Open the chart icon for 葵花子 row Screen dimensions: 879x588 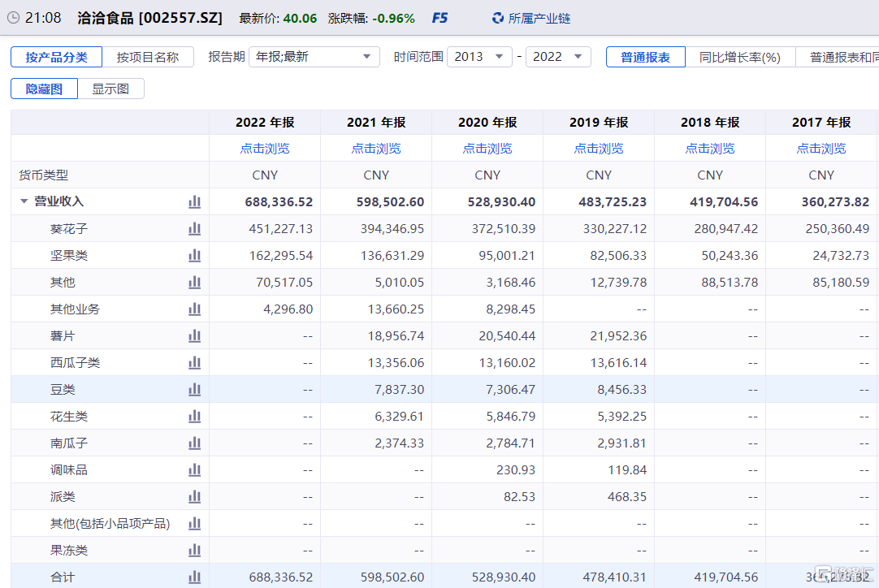point(194,229)
